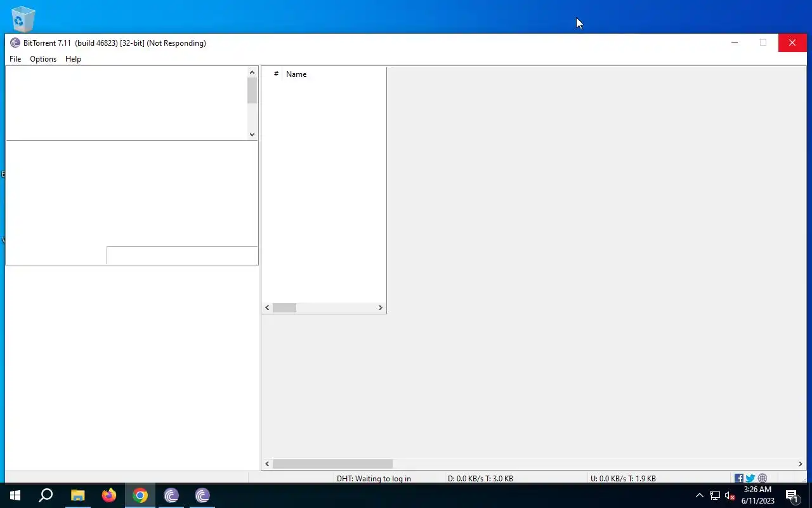Click right arrow of Name list scrollbar
Screen dimensions: 812x508
tap(380, 308)
